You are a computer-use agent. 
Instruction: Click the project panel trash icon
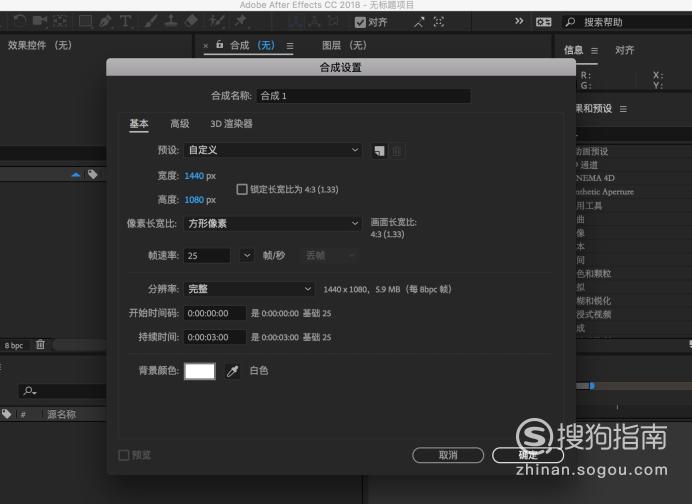[40, 344]
